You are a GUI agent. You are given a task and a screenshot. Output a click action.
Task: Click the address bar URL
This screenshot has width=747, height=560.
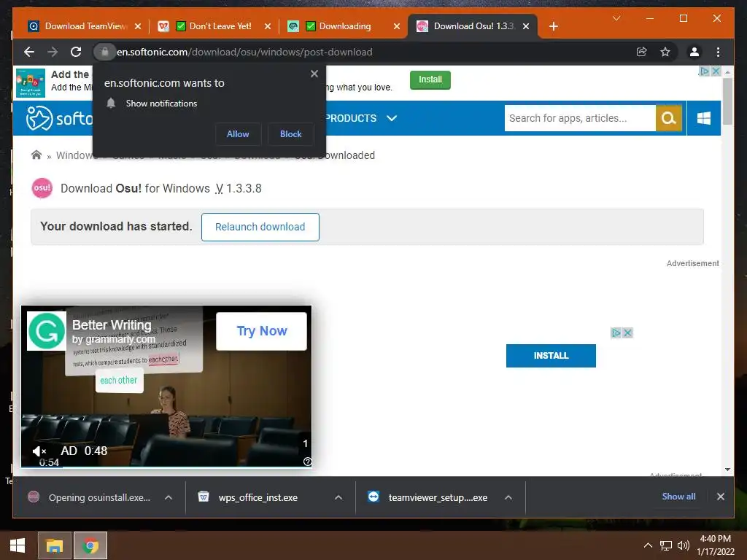[x=244, y=52]
